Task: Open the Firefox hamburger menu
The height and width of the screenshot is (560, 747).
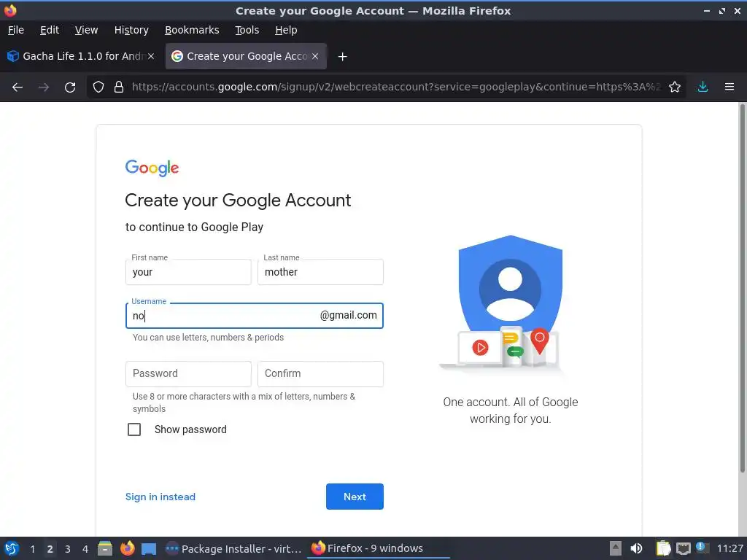Action: coord(729,87)
